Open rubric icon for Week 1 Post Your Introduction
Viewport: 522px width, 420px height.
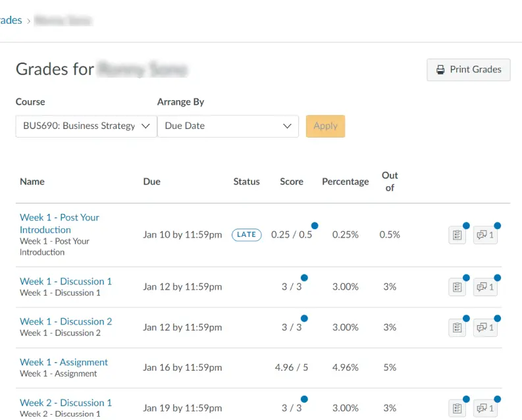pyautogui.click(x=457, y=235)
